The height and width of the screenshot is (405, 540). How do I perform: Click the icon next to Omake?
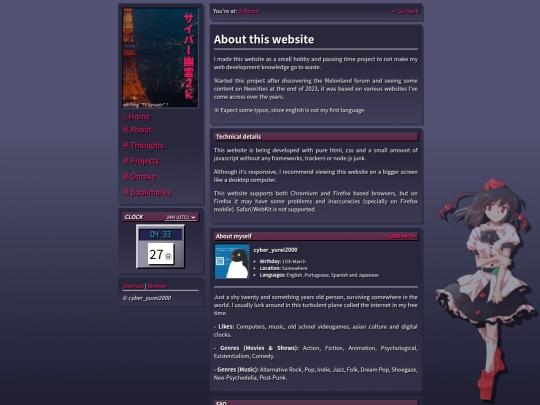[125, 176]
